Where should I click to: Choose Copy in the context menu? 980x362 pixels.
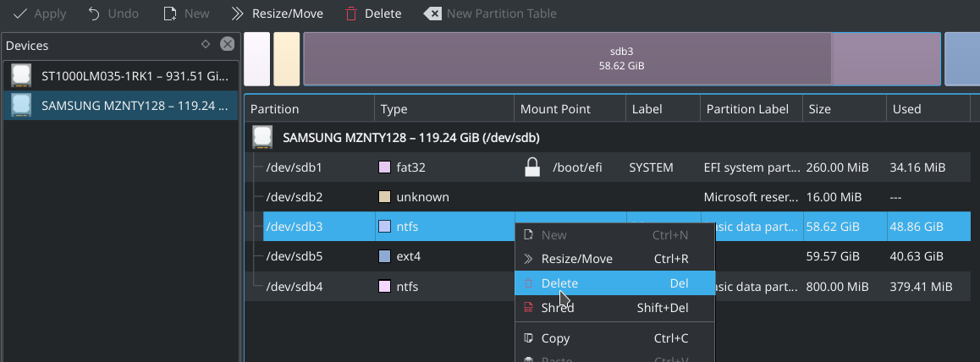point(614,337)
